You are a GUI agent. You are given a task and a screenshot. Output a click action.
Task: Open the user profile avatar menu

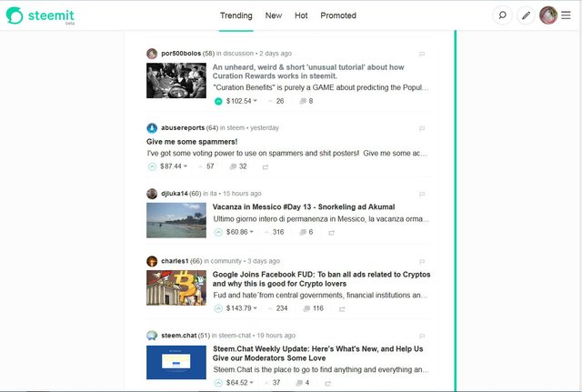(548, 15)
